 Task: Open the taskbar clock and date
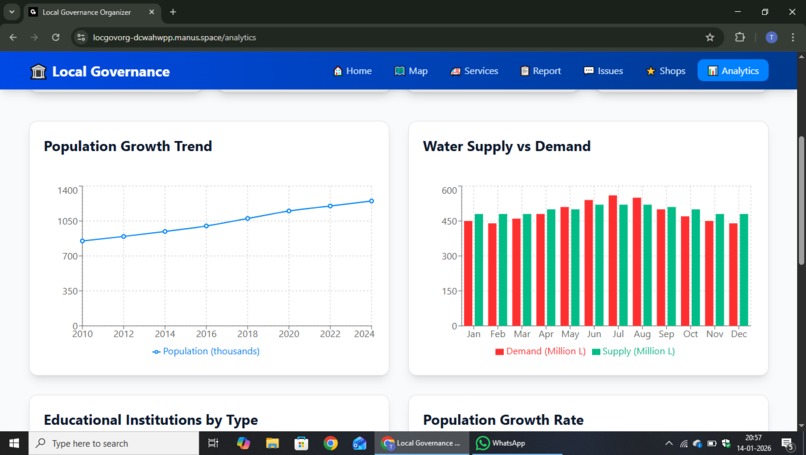coord(754,443)
